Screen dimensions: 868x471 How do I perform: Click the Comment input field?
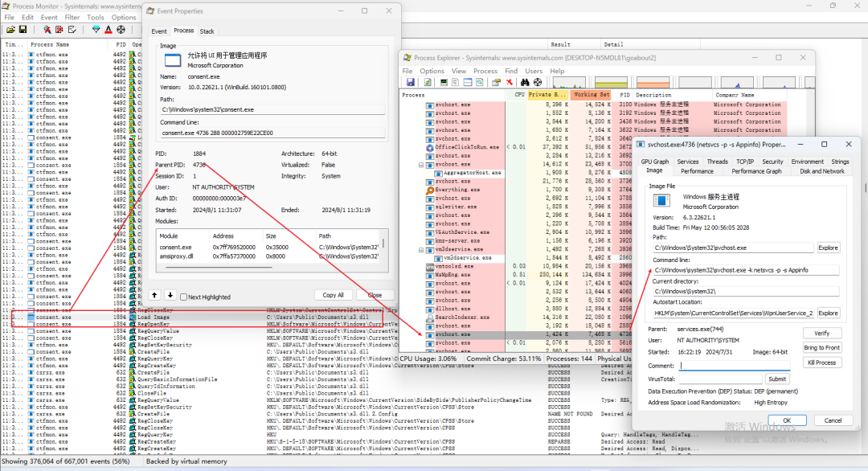pos(734,365)
